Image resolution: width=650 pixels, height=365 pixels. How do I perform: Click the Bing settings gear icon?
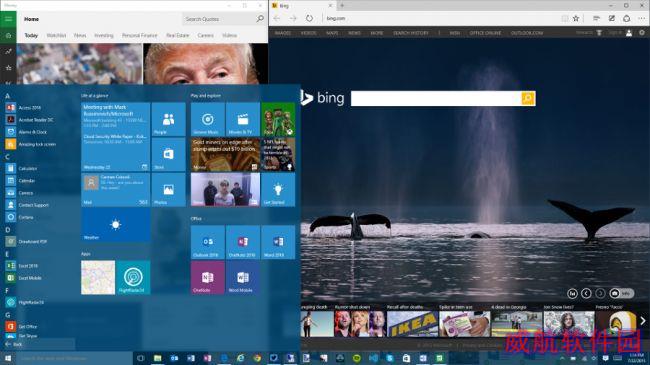(642, 33)
